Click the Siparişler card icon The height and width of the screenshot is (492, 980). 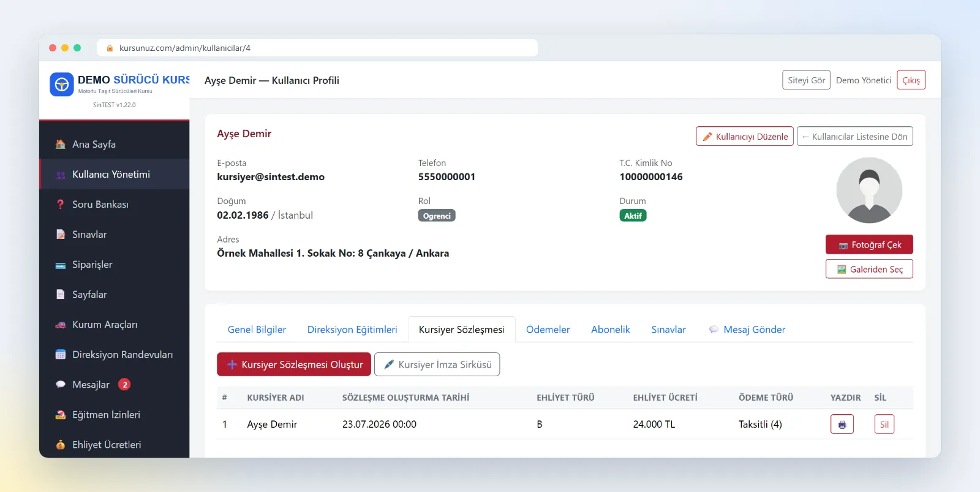pyautogui.click(x=61, y=265)
